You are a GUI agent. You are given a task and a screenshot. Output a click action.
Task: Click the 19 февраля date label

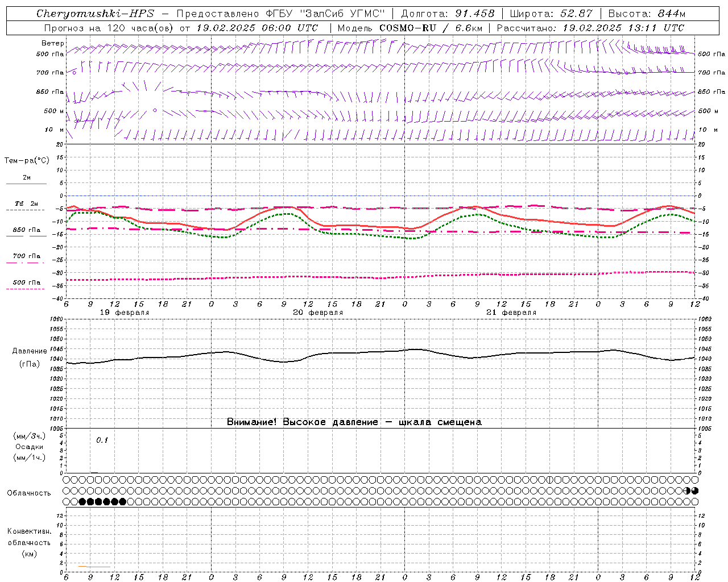point(125,313)
